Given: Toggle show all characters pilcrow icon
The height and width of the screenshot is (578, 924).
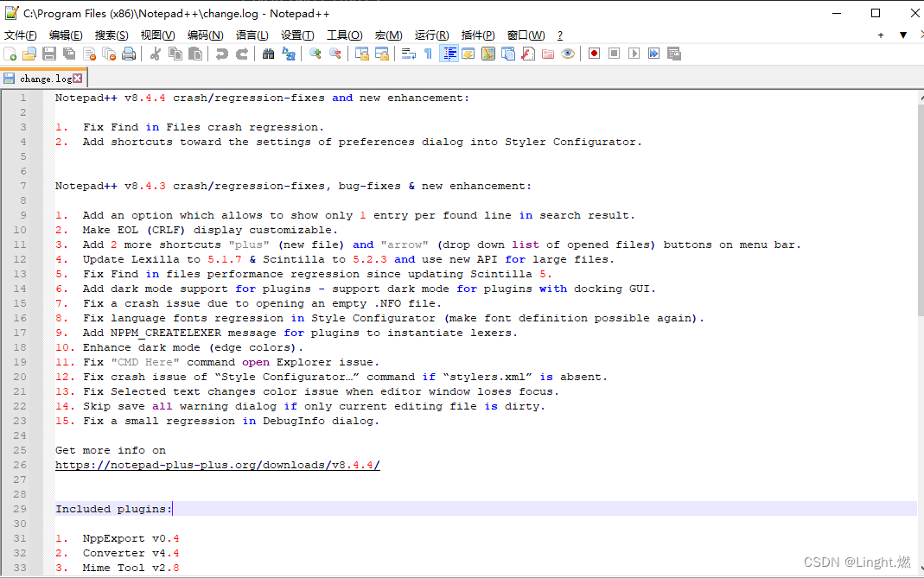Looking at the screenshot, I should (x=429, y=54).
